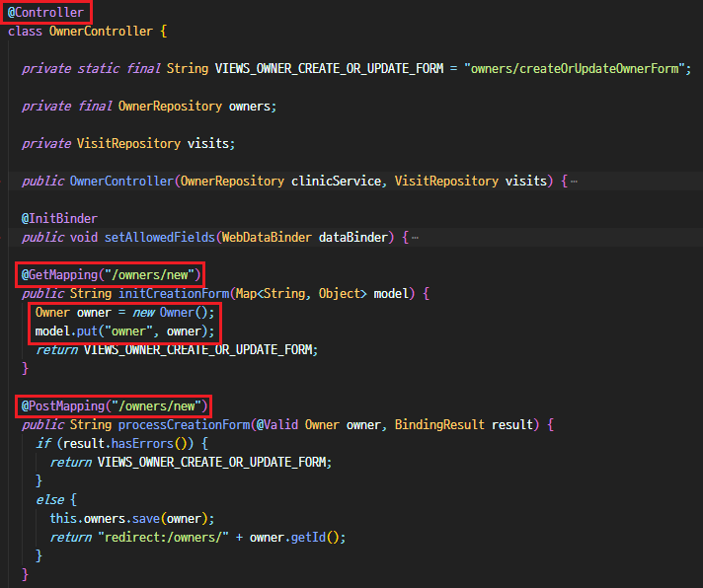Click the hasErrors method call
This screenshot has width=703, height=588.
(x=142, y=444)
